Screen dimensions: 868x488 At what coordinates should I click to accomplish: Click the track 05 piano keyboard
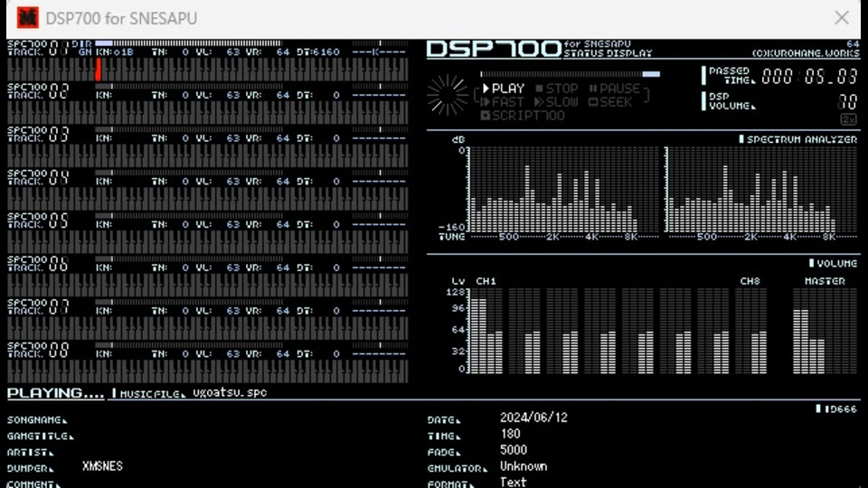click(208, 242)
